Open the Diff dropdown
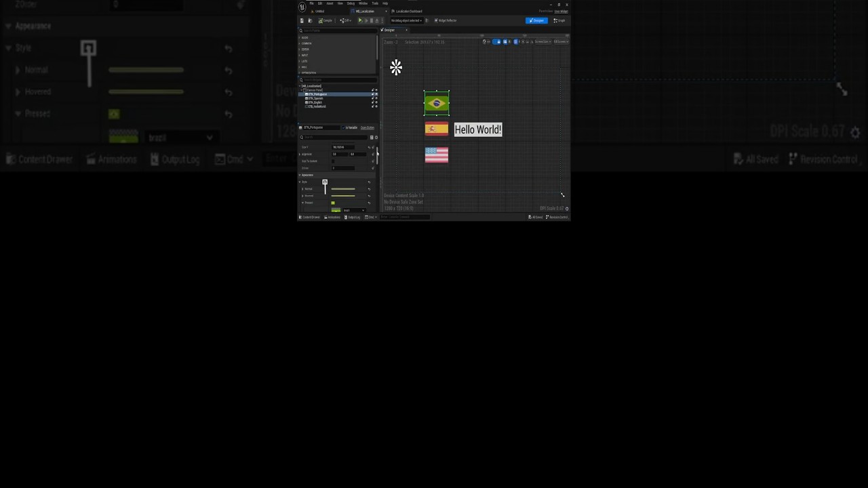 click(x=345, y=20)
